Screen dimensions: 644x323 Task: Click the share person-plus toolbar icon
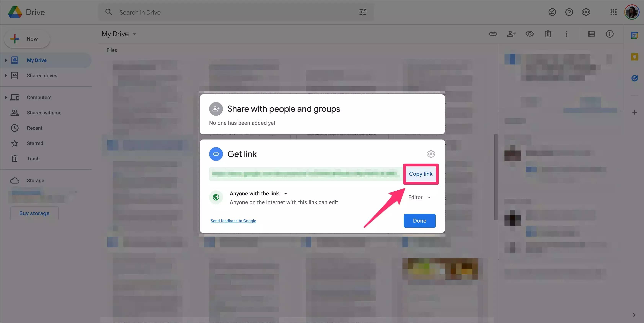511,34
